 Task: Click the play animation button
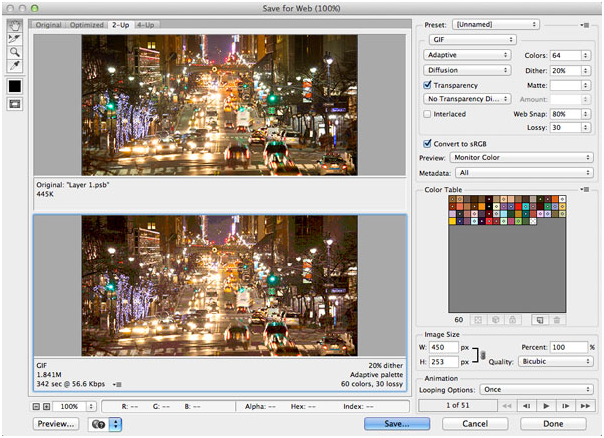548,404
